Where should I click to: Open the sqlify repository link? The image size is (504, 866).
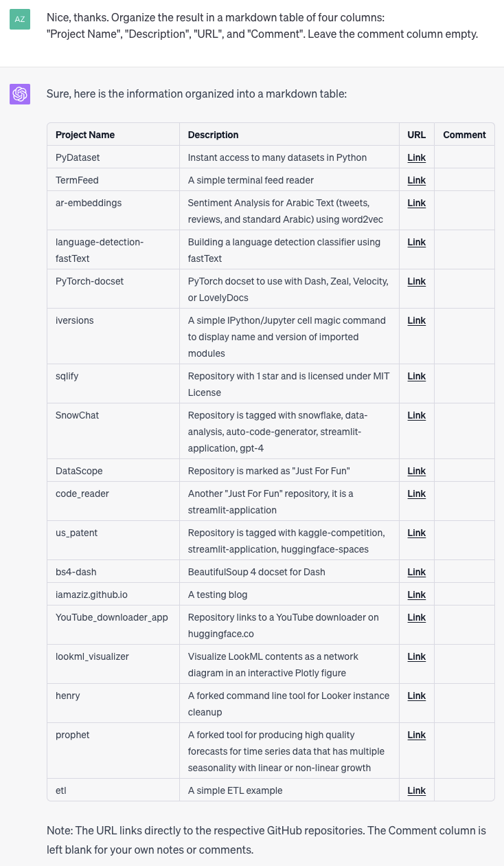pos(416,376)
